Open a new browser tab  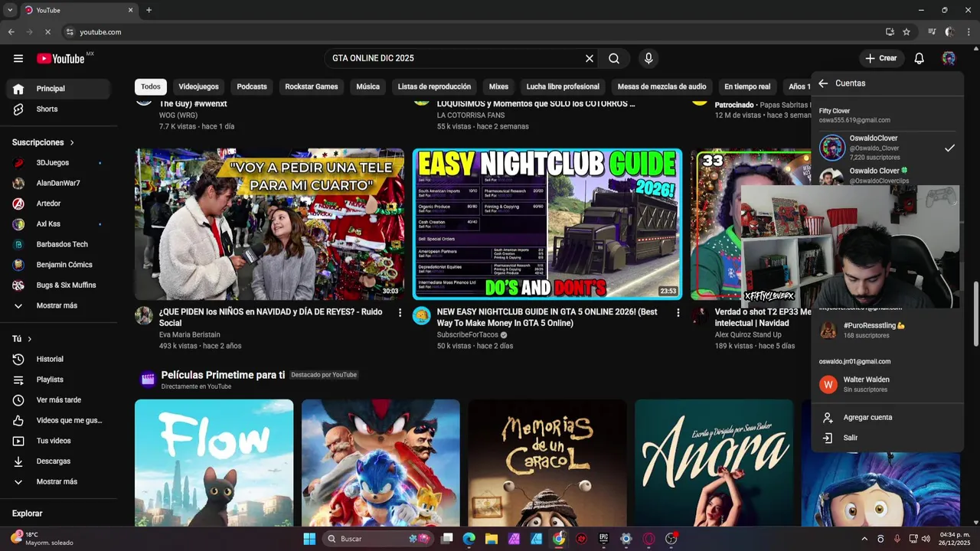149,10
